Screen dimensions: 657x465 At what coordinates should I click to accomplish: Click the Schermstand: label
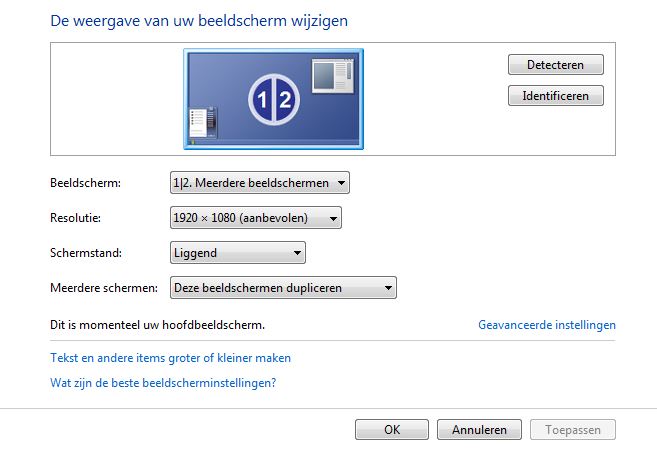coord(86,253)
